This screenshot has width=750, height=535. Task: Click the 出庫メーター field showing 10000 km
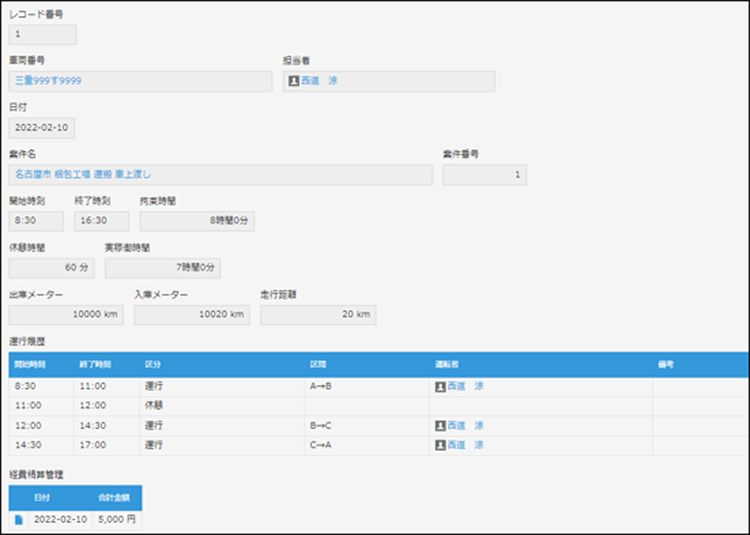(x=65, y=315)
